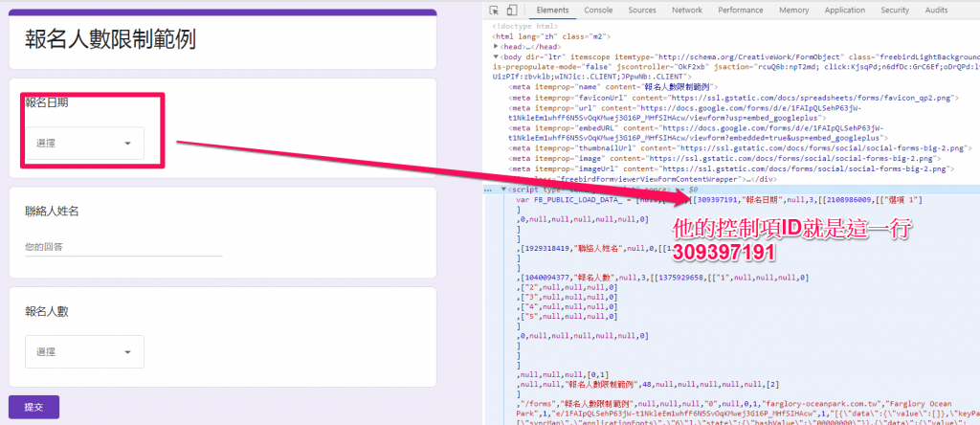Open the Performance tab

[x=740, y=10]
